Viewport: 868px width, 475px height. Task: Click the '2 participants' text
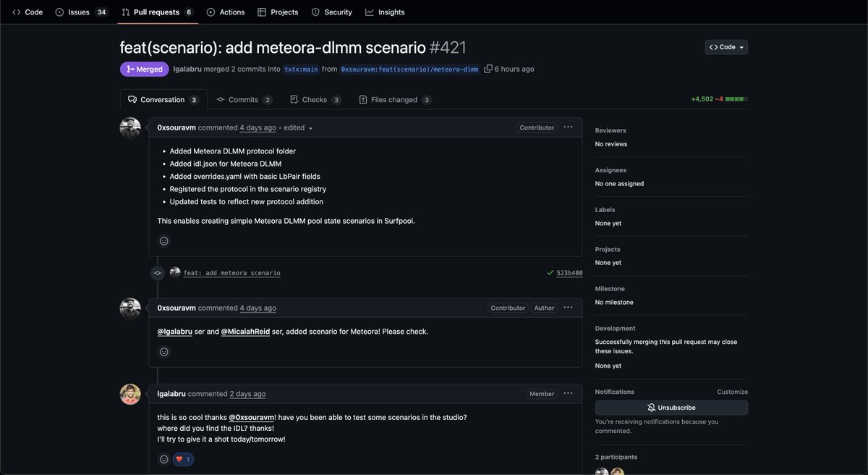tap(616, 458)
